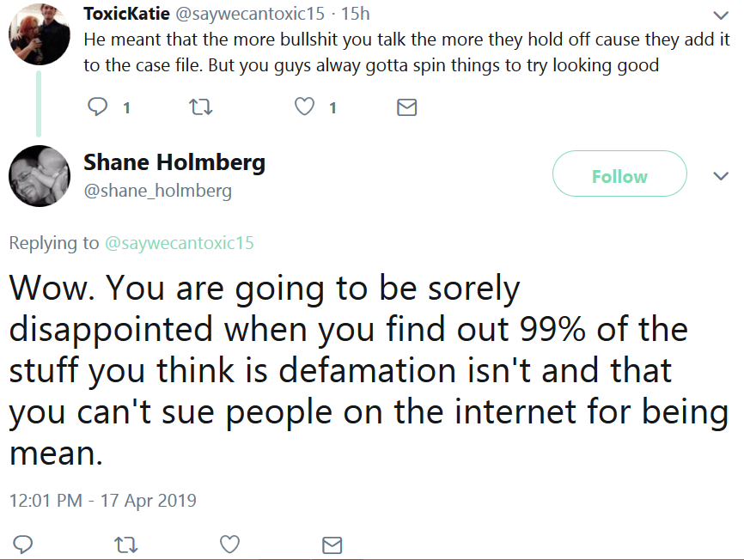Send ToxicKatie's tweet via direct message

pos(406,107)
